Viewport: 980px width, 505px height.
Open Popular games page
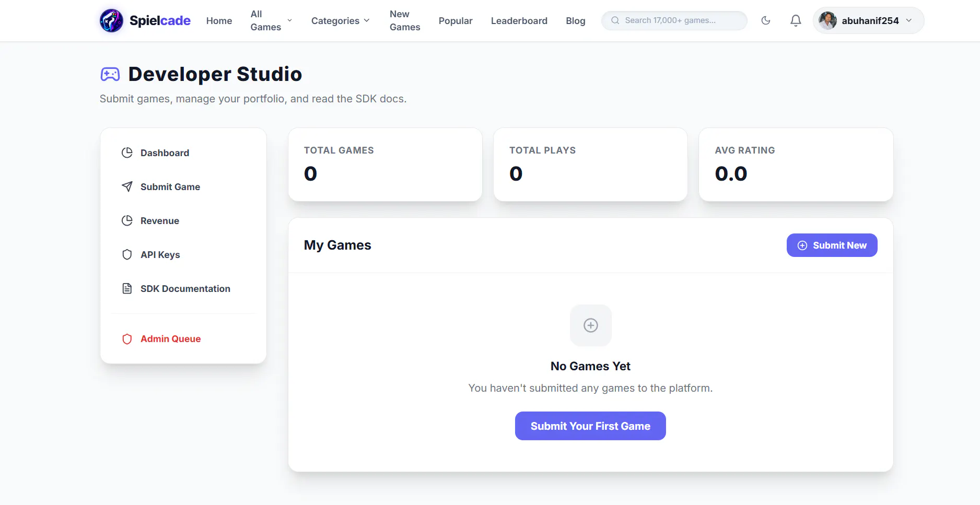456,20
